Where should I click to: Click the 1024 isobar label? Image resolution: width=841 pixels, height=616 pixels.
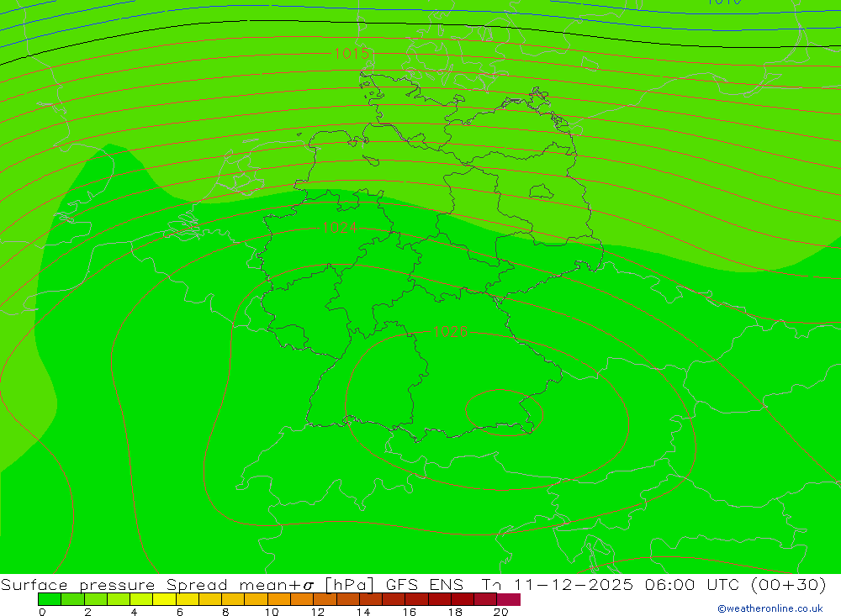point(340,228)
